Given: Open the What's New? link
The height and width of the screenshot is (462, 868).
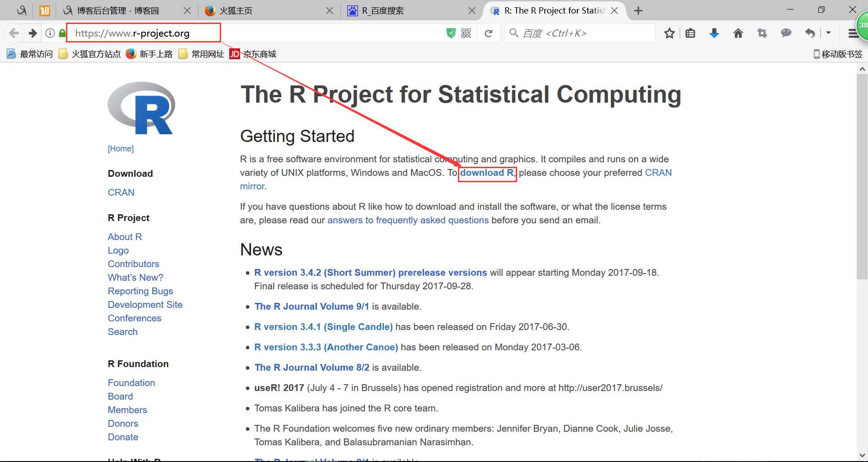Looking at the screenshot, I should (136, 278).
